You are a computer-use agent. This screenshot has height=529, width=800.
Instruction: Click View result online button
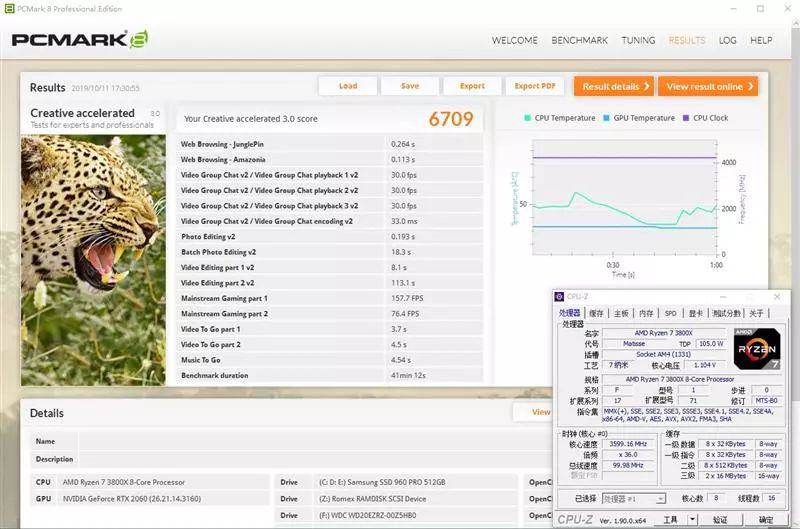coord(708,86)
